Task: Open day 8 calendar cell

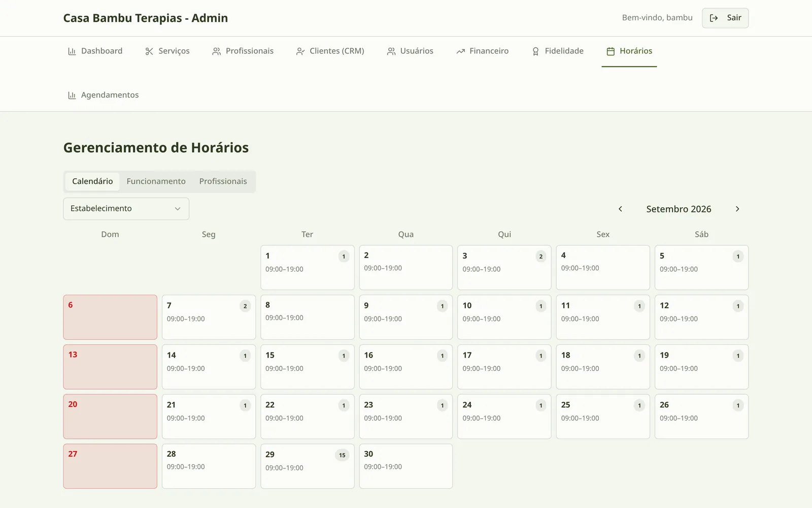Action: tap(308, 317)
